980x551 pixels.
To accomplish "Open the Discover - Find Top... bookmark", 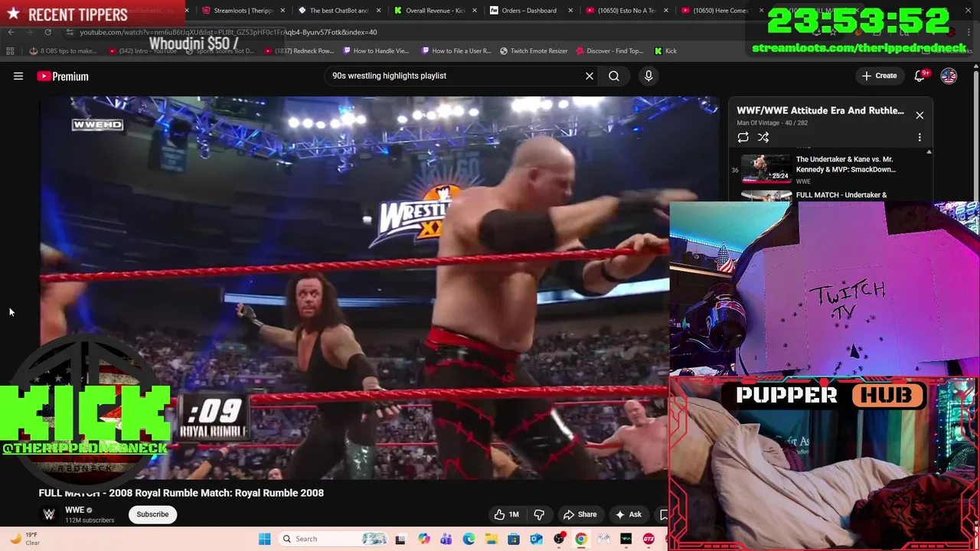I will 609,51.
